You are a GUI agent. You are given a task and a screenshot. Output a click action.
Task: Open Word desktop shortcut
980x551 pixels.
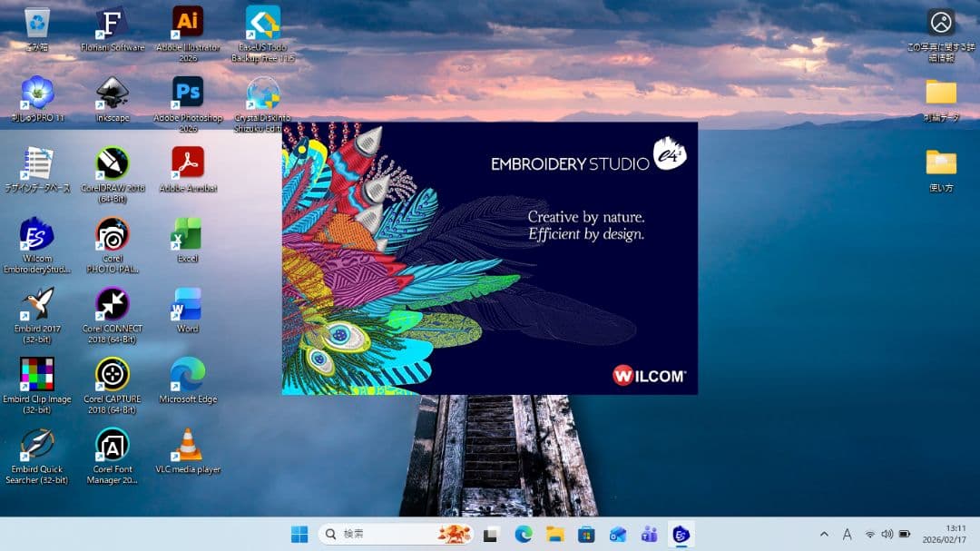(188, 310)
